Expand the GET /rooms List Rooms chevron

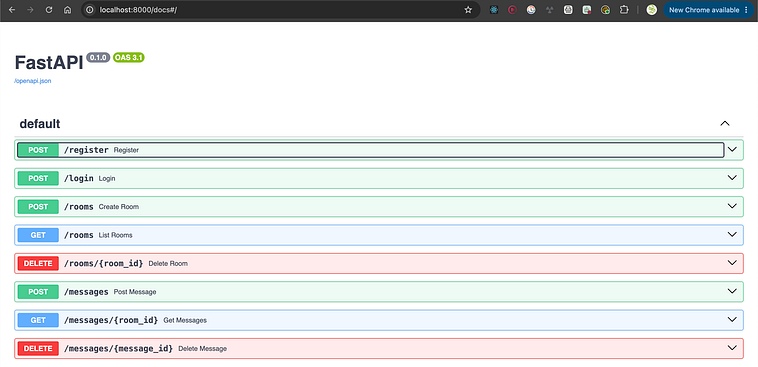click(x=732, y=235)
